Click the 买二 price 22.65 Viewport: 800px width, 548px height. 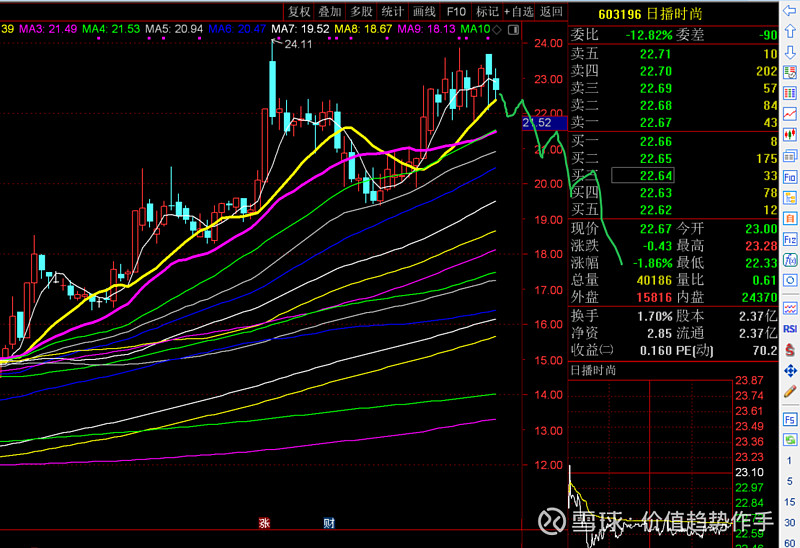656,159
